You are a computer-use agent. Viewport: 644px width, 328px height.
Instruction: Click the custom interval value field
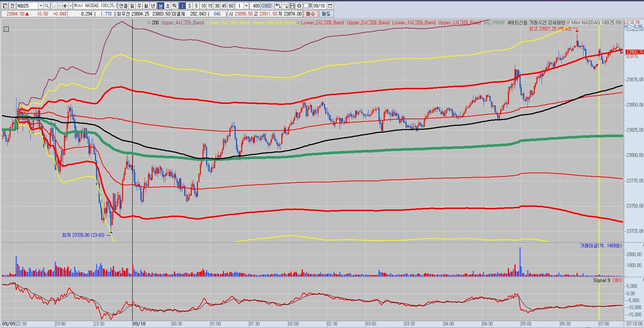(x=239, y=6)
